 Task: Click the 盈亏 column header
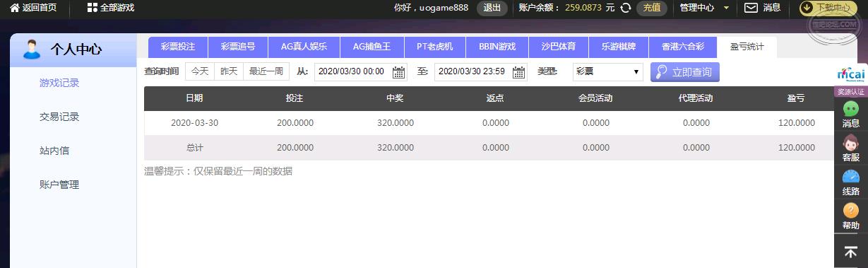coord(796,98)
